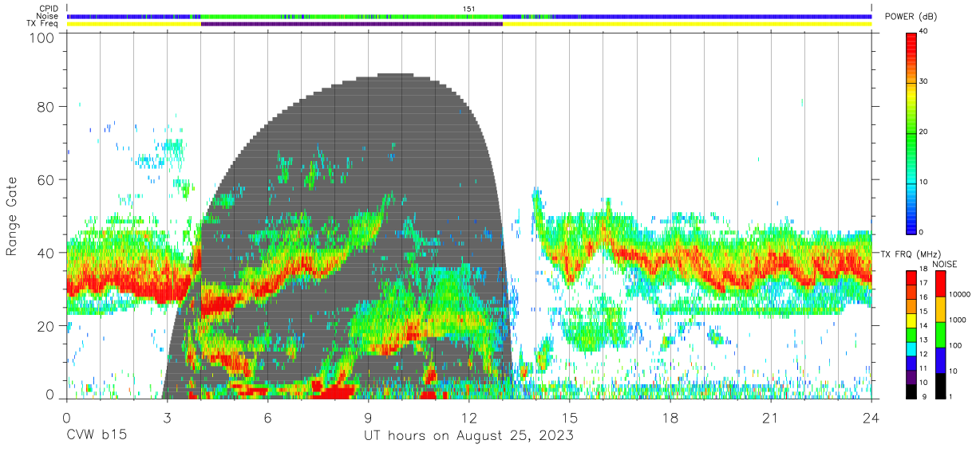Click the CVW b15 radar beam label
Image resolution: width=980 pixels, height=452 pixels.
tap(95, 436)
